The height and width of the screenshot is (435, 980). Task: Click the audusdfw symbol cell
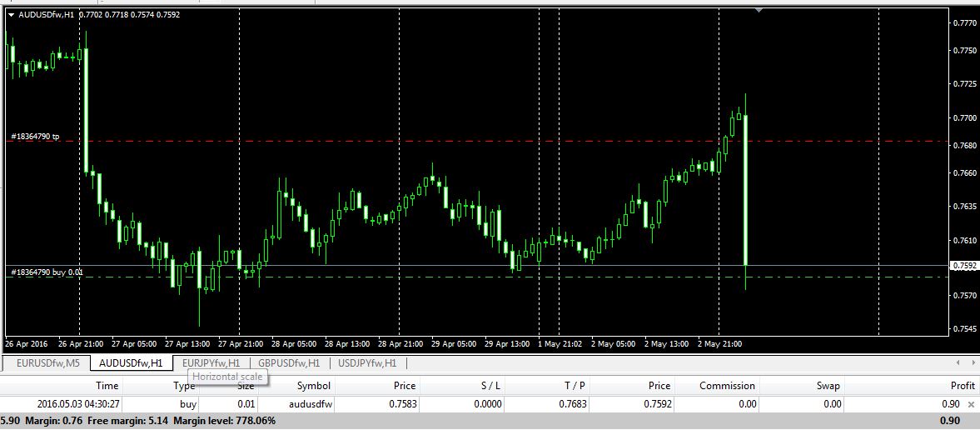click(x=311, y=404)
